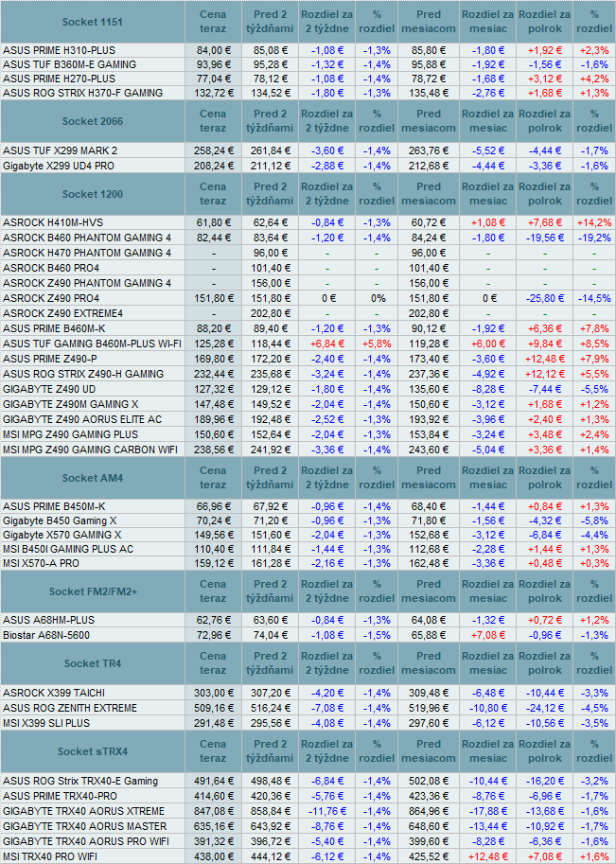
Task: Click the +14,2% value in H410M-HVS row
Action: (594, 222)
